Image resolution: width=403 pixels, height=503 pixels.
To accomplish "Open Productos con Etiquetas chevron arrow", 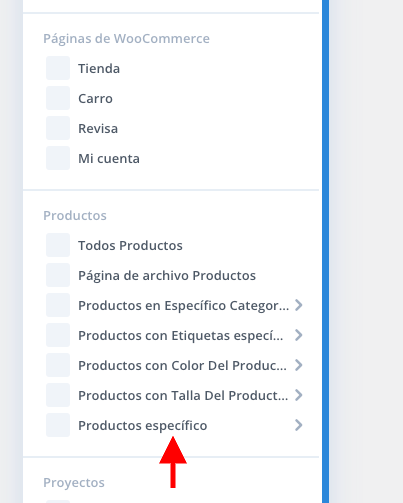I will (x=299, y=335).
